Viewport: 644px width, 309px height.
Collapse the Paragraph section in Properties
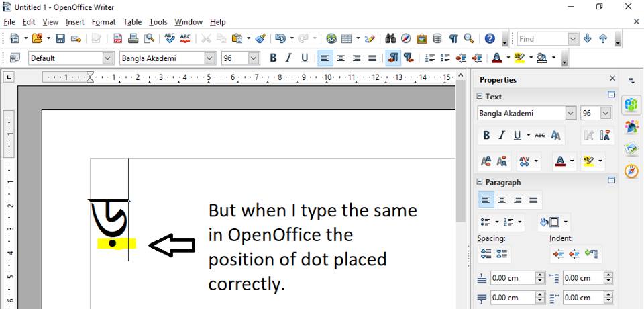(479, 182)
